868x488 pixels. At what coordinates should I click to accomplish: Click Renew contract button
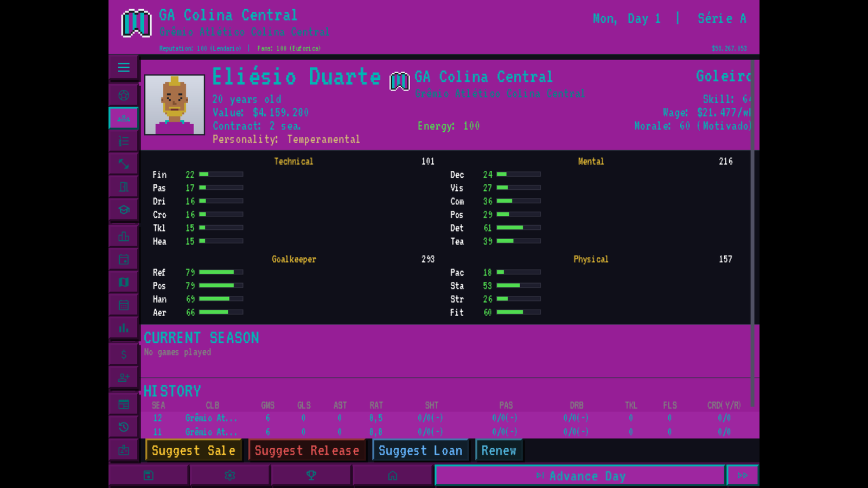[x=499, y=451]
